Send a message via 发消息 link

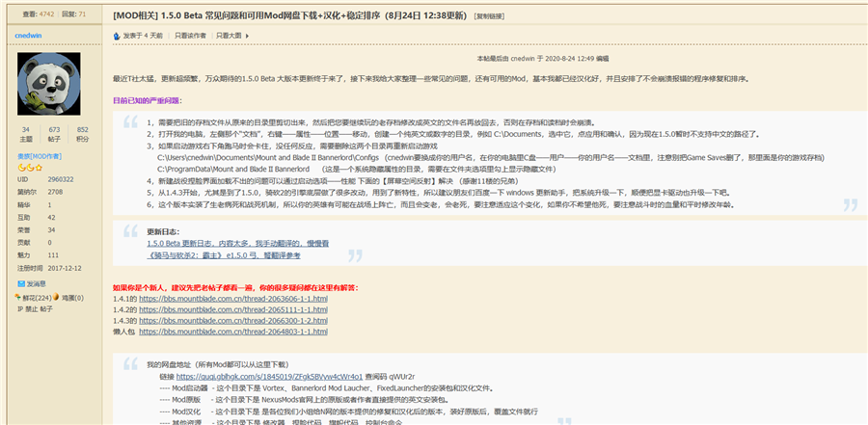[36, 284]
